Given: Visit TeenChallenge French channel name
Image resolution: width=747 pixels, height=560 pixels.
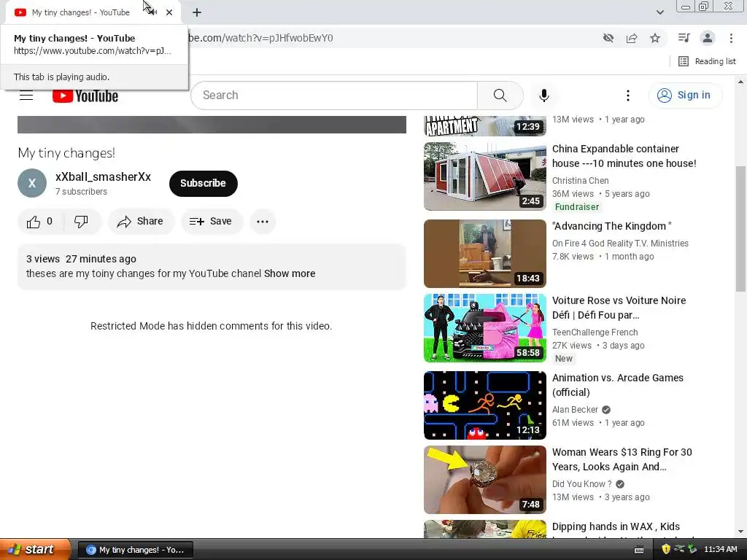Looking at the screenshot, I should pos(595,332).
